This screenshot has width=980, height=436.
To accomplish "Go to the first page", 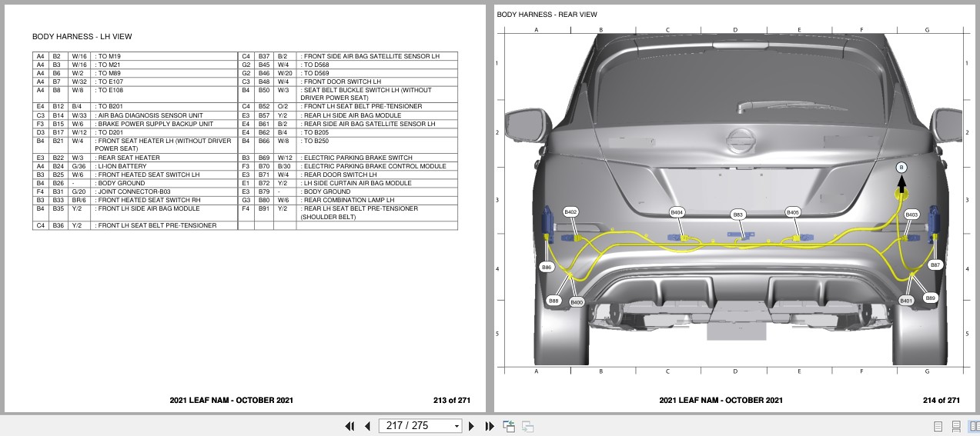I will 350,426.
